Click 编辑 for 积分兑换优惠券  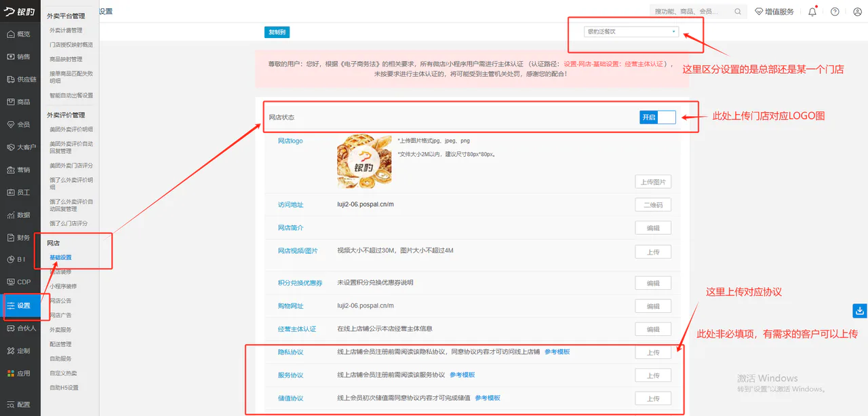653,283
